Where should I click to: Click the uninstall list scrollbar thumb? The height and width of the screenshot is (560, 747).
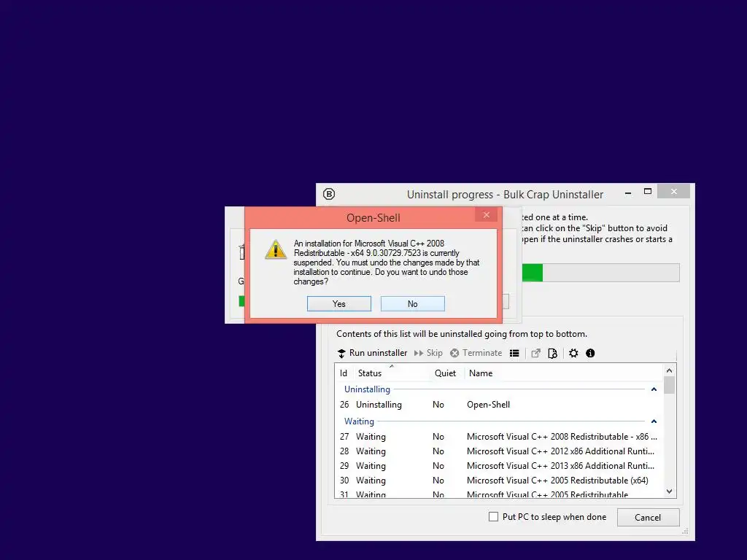click(x=670, y=385)
